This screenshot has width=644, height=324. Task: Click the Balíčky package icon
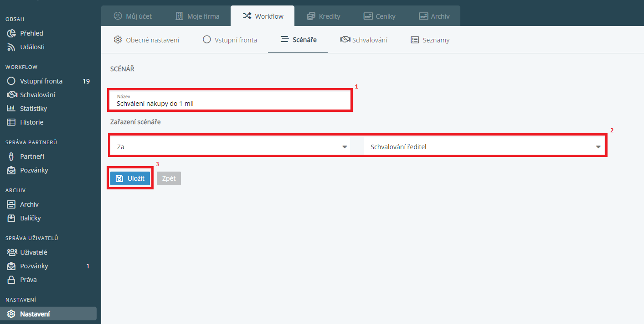point(11,218)
